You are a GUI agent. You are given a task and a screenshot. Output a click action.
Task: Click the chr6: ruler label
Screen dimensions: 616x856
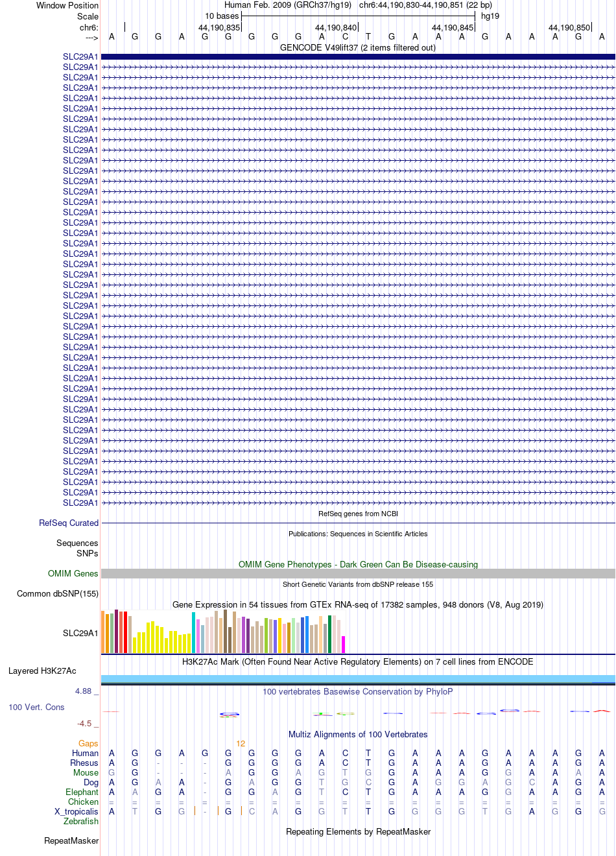point(89,28)
